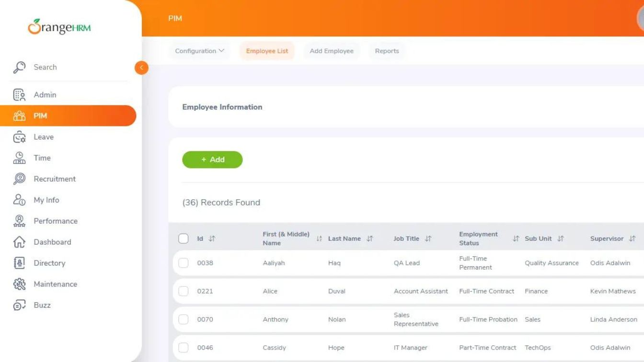Screen dimensions: 644x362
Task: Select the checkbox beside Cassidy Hope
Action: 183,347
